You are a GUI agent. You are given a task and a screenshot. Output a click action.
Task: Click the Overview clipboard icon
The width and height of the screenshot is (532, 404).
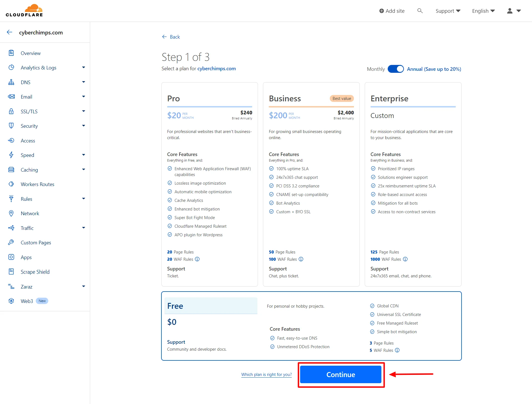(11, 53)
